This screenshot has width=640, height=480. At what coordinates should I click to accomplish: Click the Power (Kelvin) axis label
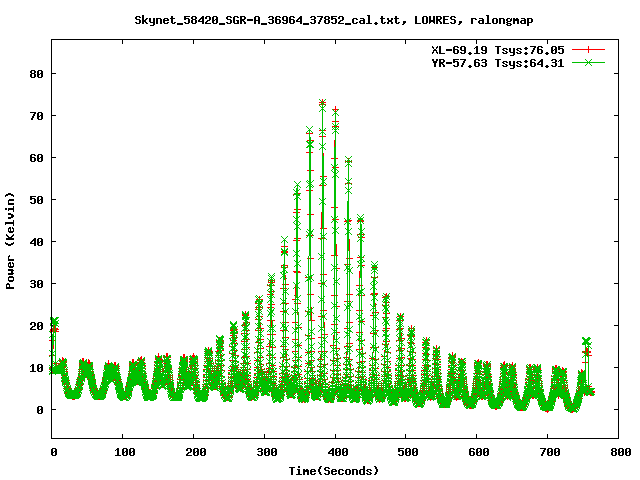coord(10,241)
